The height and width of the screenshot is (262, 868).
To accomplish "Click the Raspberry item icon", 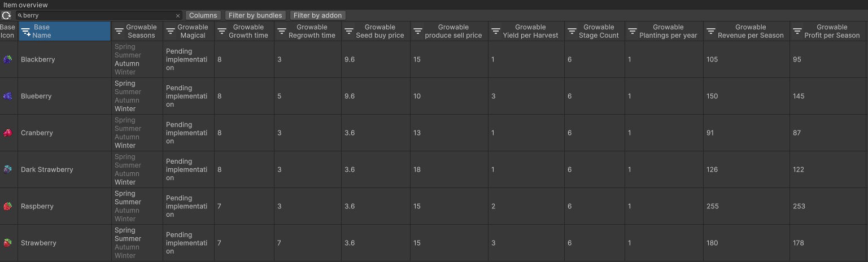I will (x=7, y=206).
